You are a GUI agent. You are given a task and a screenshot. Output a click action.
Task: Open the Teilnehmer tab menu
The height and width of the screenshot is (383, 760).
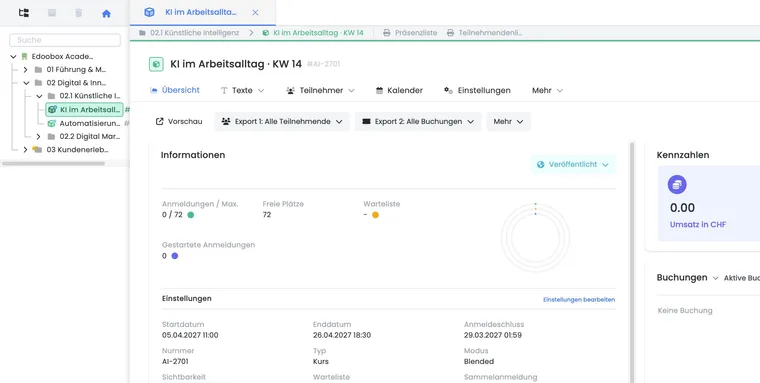point(320,91)
